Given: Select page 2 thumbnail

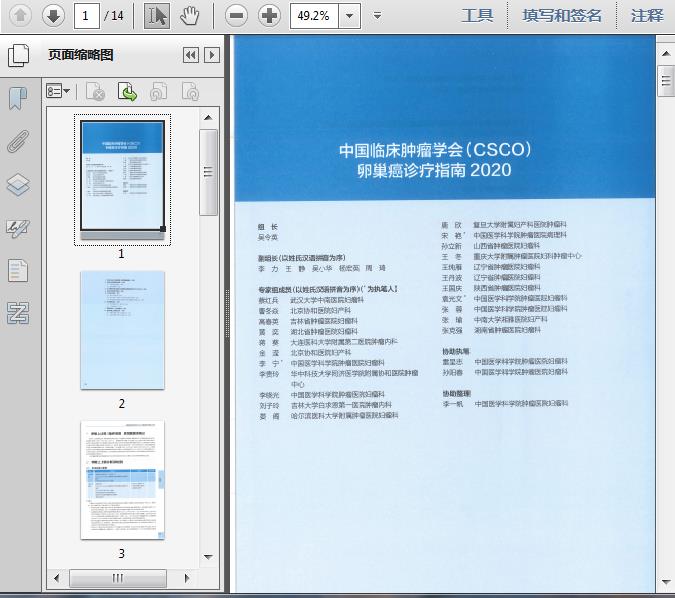Looking at the screenshot, I should pyautogui.click(x=122, y=330).
